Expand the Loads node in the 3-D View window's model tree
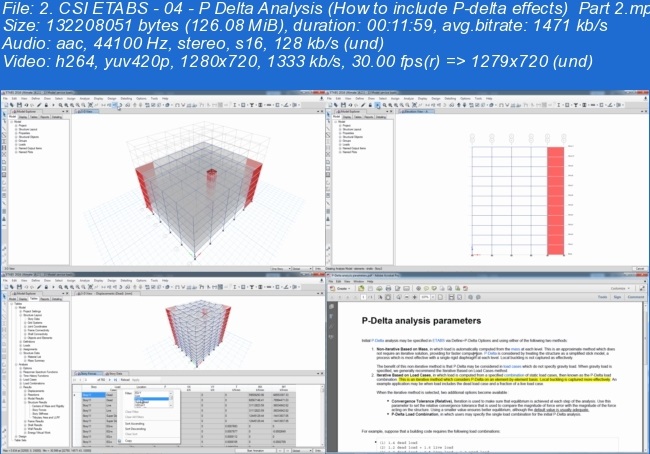The height and width of the screenshot is (454, 650). pyautogui.click(x=16, y=145)
